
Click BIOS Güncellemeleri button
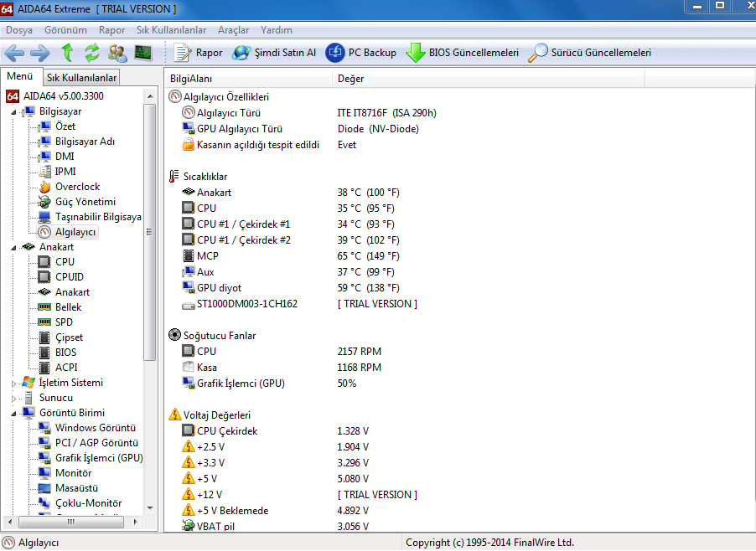[463, 53]
